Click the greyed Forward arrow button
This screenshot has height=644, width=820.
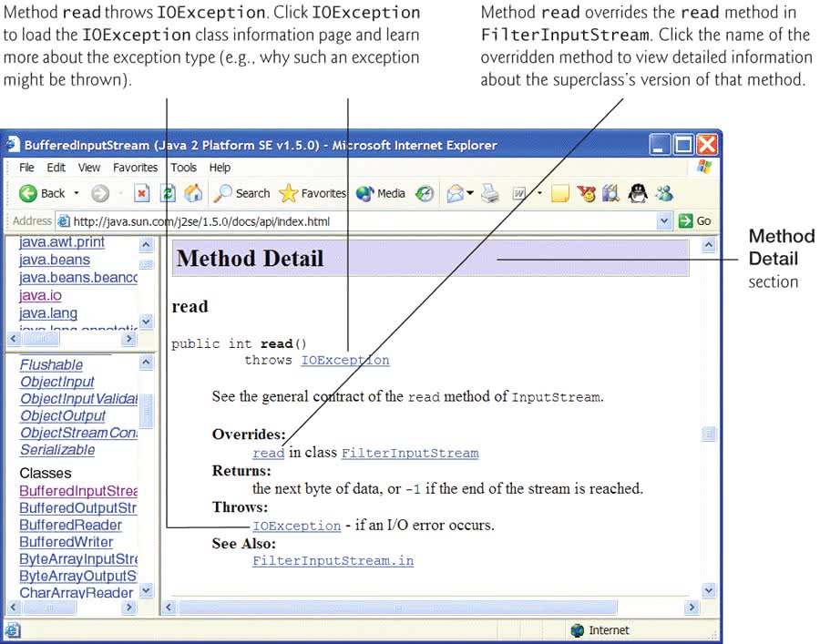100,194
